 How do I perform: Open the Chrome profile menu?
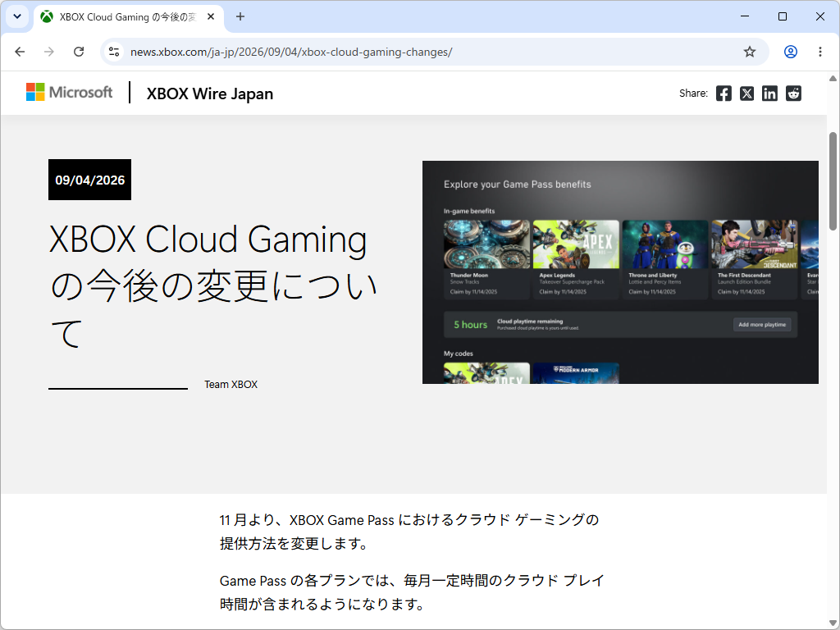(791, 52)
